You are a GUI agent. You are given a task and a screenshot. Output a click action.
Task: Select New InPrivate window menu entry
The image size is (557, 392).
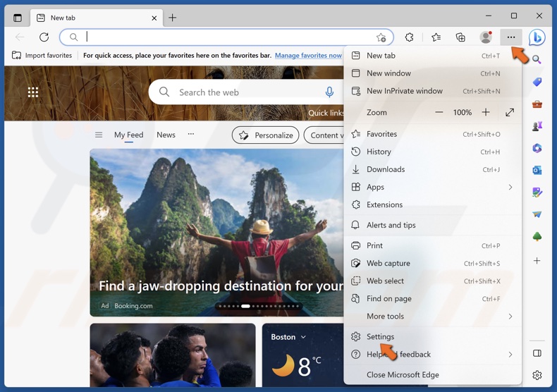tap(433, 91)
